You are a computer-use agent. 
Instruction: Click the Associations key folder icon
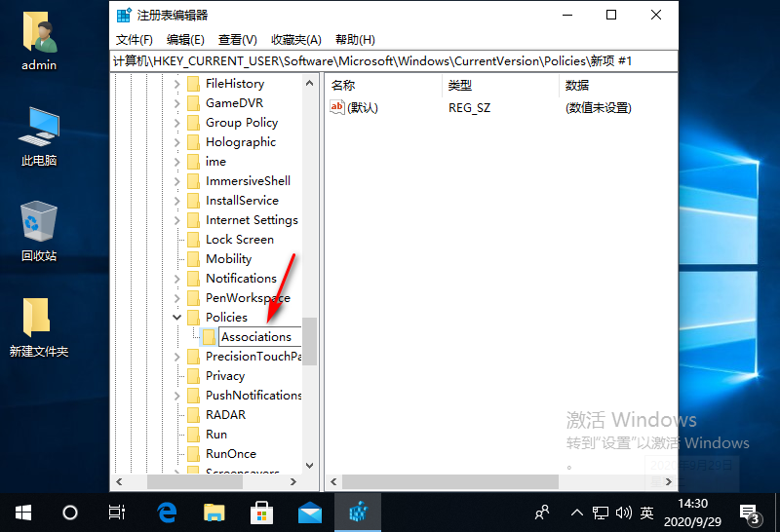209,337
